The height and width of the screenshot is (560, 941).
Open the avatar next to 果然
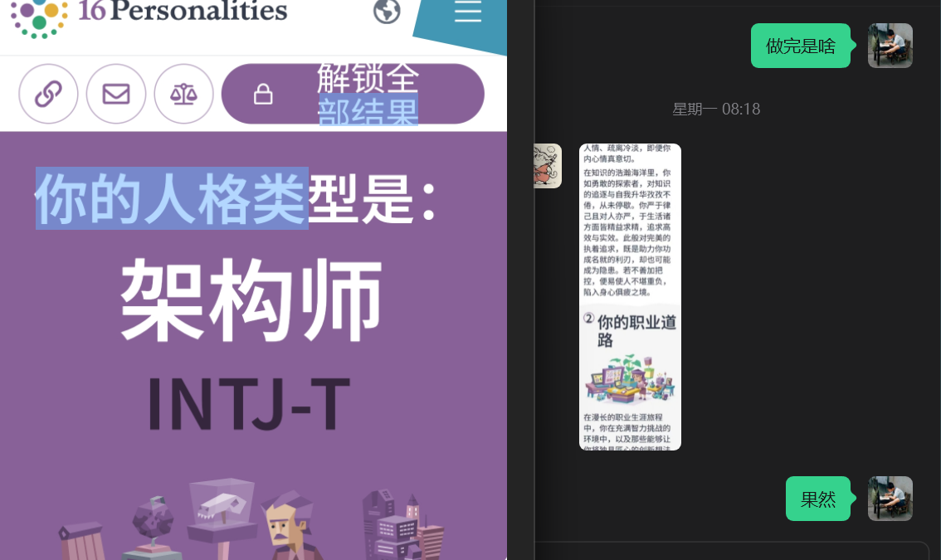coord(890,499)
